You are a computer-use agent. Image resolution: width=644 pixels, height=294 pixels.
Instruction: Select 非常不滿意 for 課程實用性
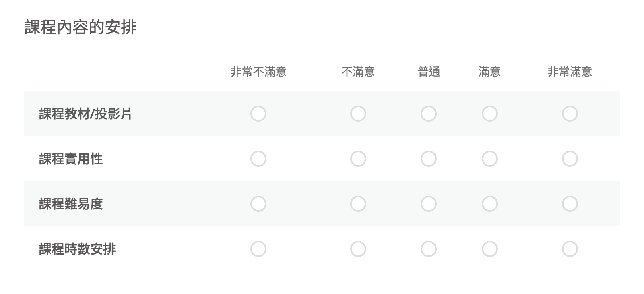pyautogui.click(x=258, y=159)
